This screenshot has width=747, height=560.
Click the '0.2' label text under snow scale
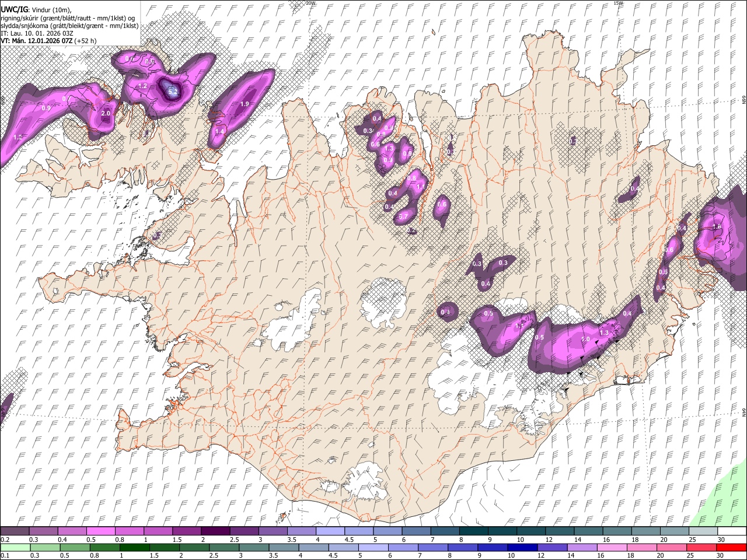(x=5, y=540)
